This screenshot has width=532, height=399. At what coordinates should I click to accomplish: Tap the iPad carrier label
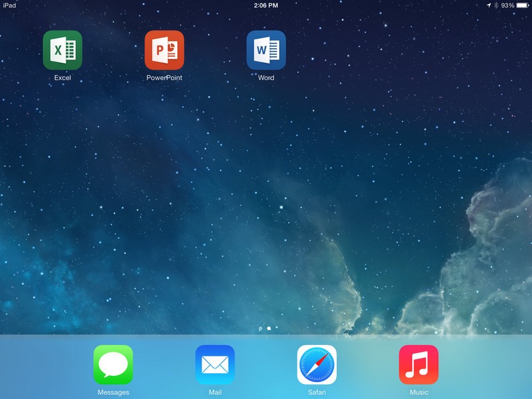coord(9,5)
